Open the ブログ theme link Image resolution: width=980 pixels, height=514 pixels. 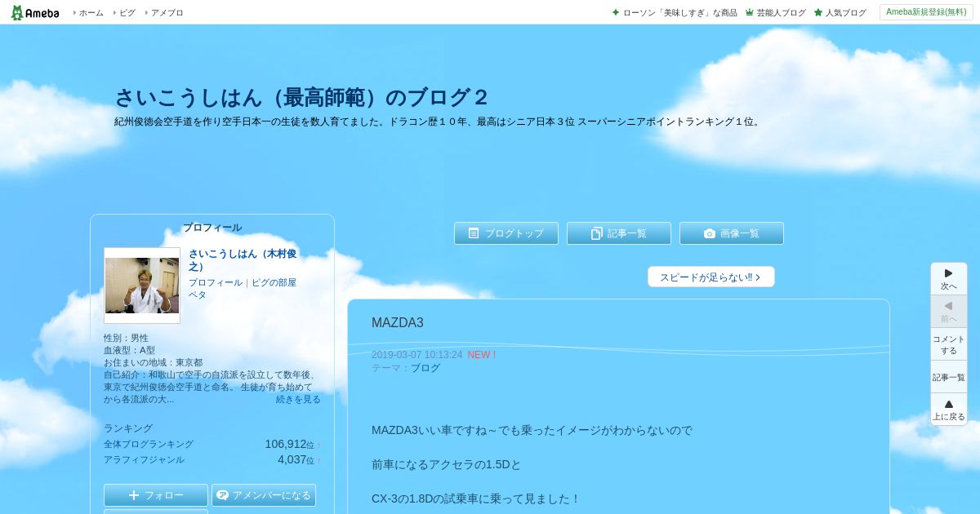click(425, 368)
